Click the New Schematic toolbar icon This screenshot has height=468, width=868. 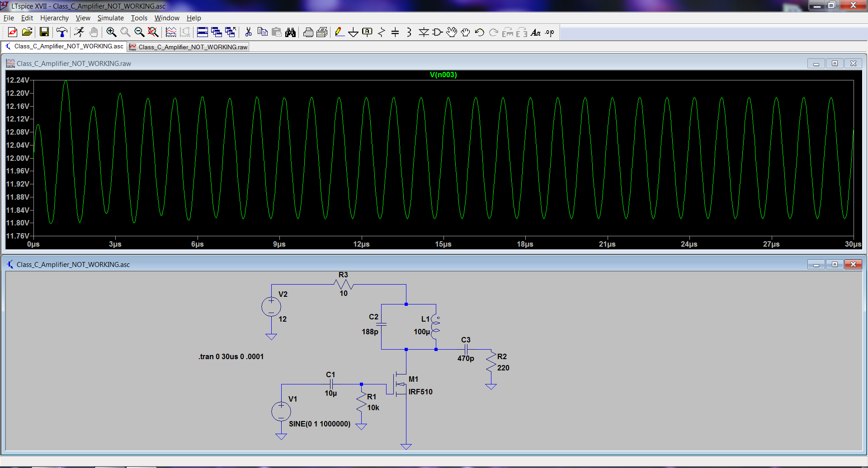tap(13, 32)
